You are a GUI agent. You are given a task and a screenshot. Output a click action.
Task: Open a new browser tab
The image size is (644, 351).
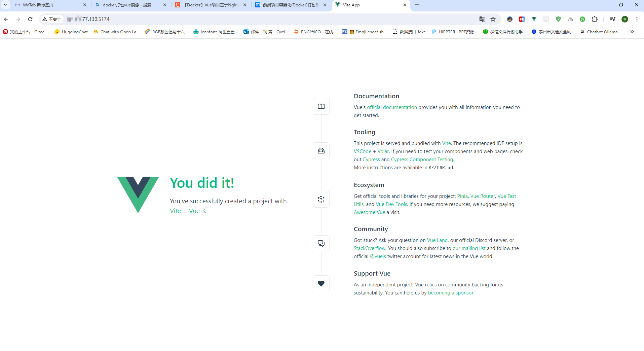(x=417, y=5)
